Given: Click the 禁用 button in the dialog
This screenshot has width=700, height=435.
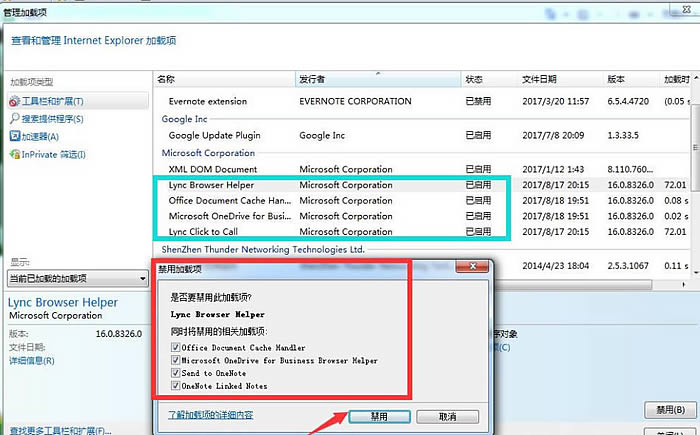Looking at the screenshot, I should pyautogui.click(x=379, y=417).
